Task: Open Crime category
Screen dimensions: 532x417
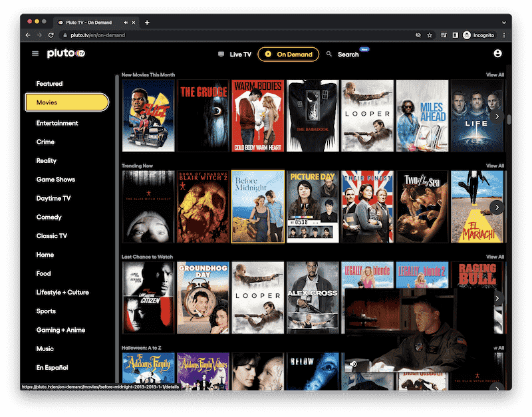Action: pyautogui.click(x=45, y=142)
